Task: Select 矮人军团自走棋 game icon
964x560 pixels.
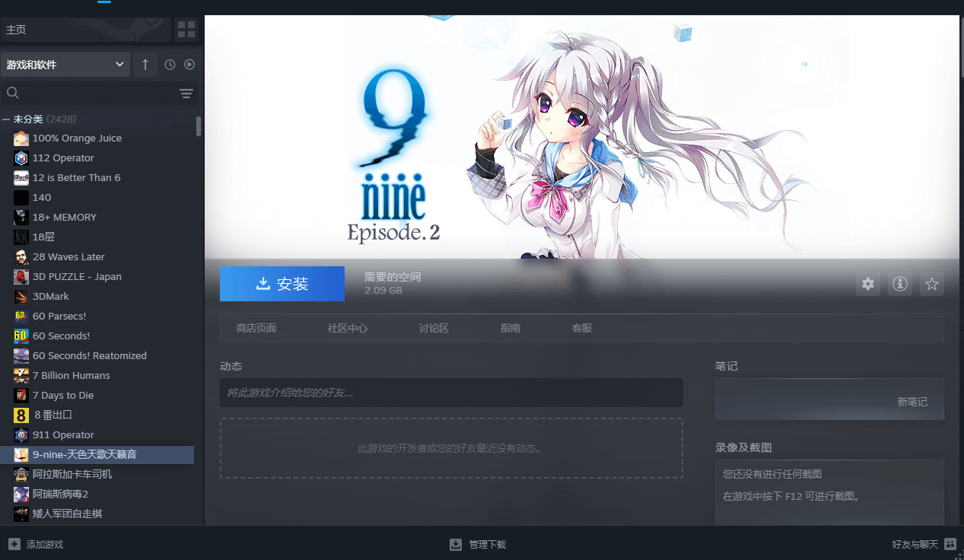Action: pos(21,514)
